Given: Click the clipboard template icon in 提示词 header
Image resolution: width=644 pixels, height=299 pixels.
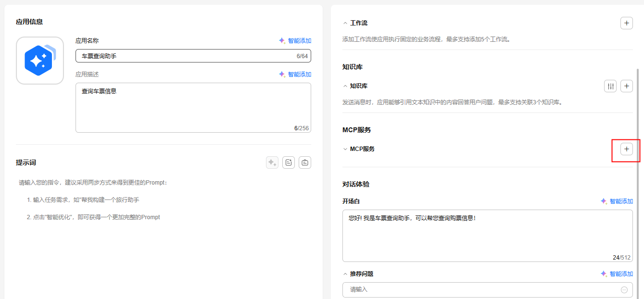Looking at the screenshot, I should (x=305, y=162).
